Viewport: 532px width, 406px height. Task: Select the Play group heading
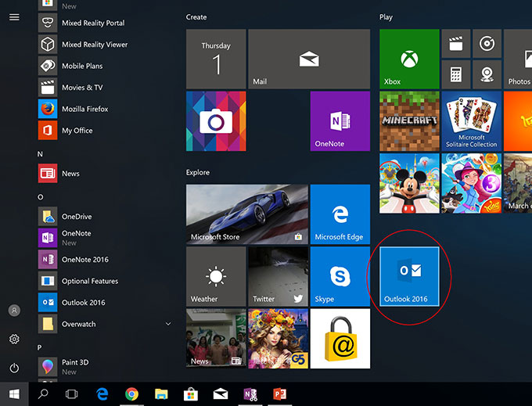386,17
